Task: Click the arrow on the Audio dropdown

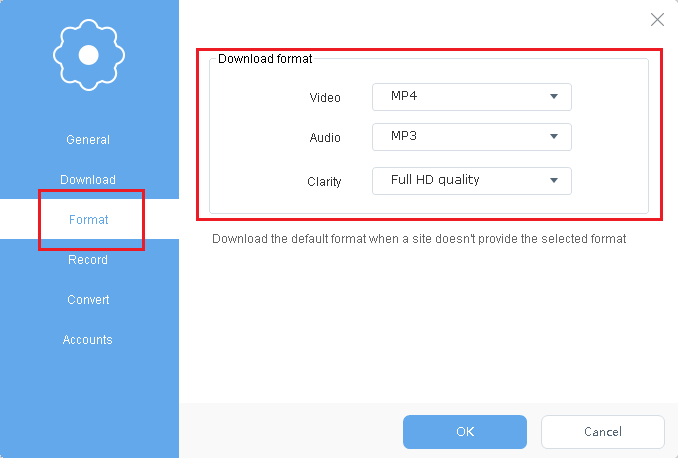Action: click(554, 137)
